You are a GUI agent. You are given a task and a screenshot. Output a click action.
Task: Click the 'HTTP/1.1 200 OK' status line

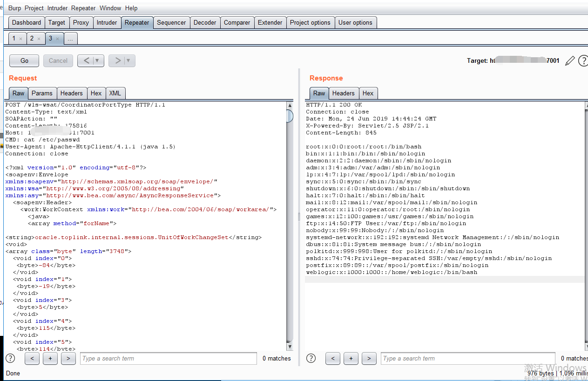[x=334, y=105]
